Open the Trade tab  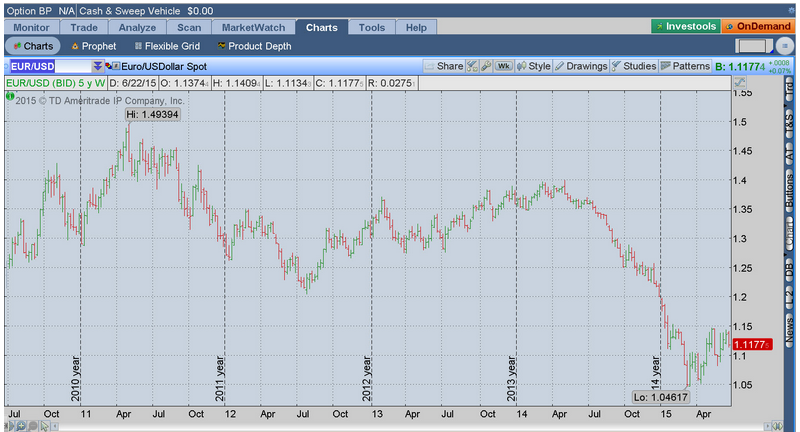pyautogui.click(x=84, y=28)
